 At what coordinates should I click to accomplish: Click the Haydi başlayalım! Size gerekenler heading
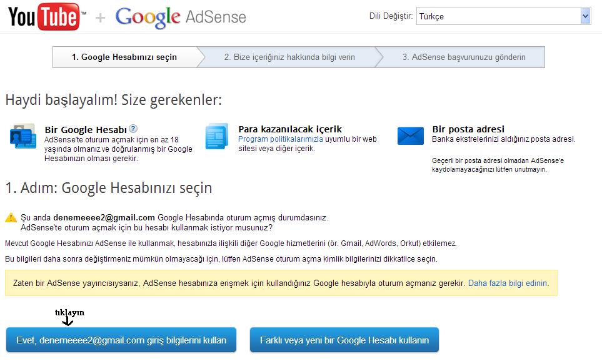pos(114,100)
